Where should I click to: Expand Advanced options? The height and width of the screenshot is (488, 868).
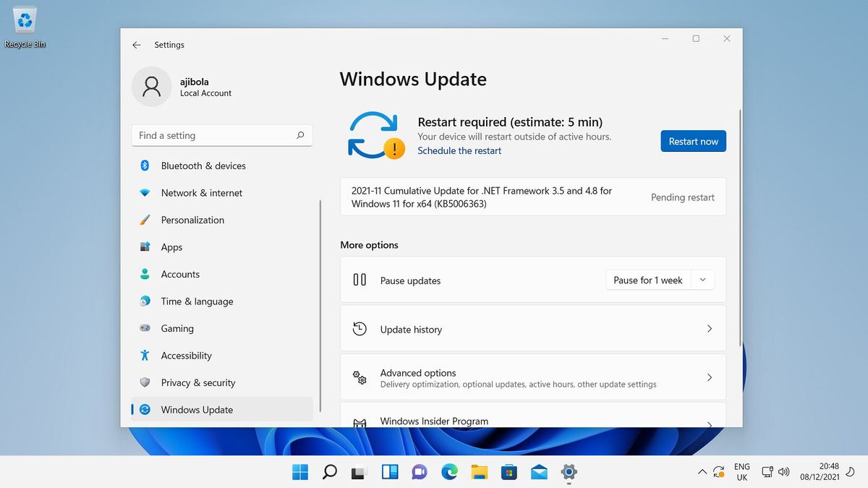pyautogui.click(x=533, y=377)
